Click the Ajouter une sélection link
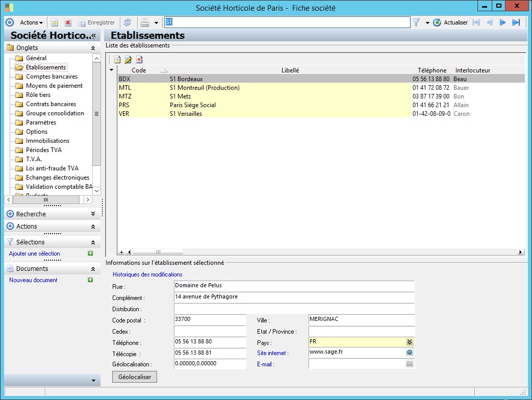 (x=35, y=254)
